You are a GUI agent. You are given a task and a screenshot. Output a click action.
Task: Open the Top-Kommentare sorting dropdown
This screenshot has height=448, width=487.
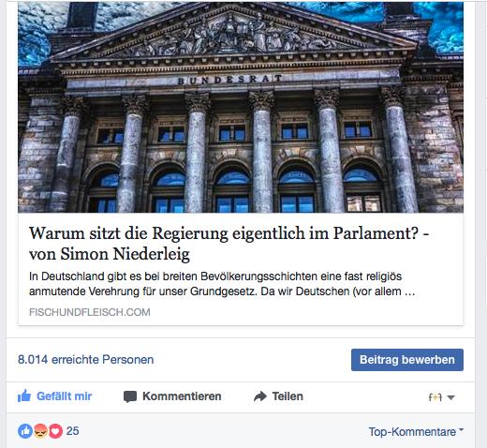click(416, 432)
